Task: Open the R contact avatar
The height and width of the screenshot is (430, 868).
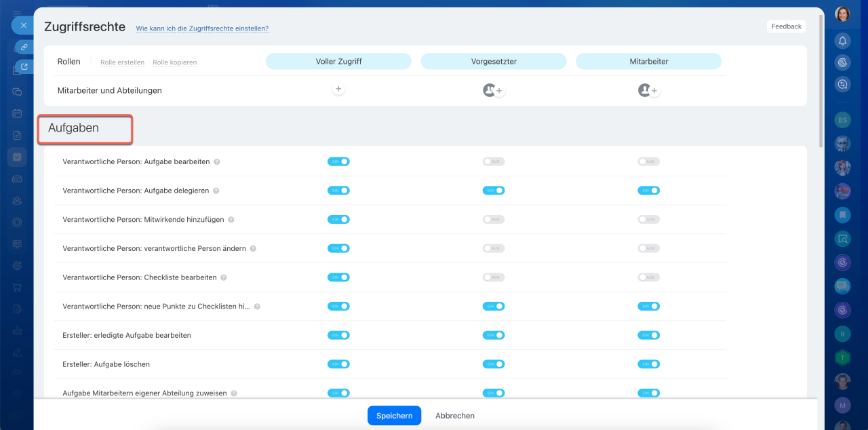Action: pos(842,334)
